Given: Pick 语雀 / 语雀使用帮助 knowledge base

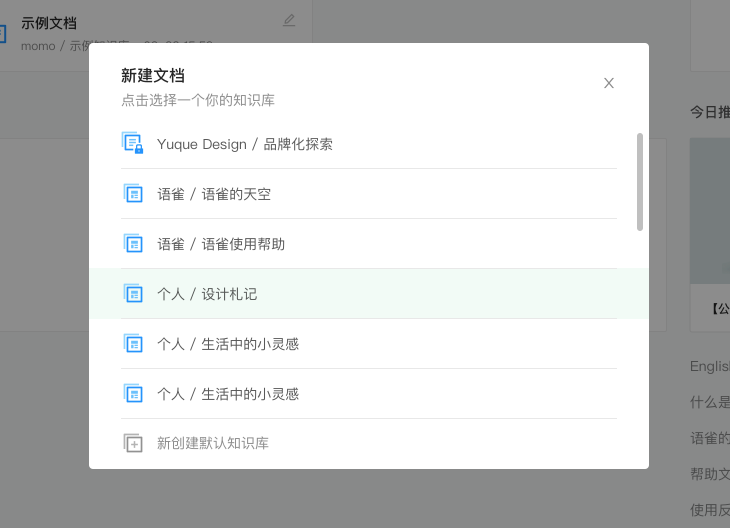Looking at the screenshot, I should click(x=369, y=244).
